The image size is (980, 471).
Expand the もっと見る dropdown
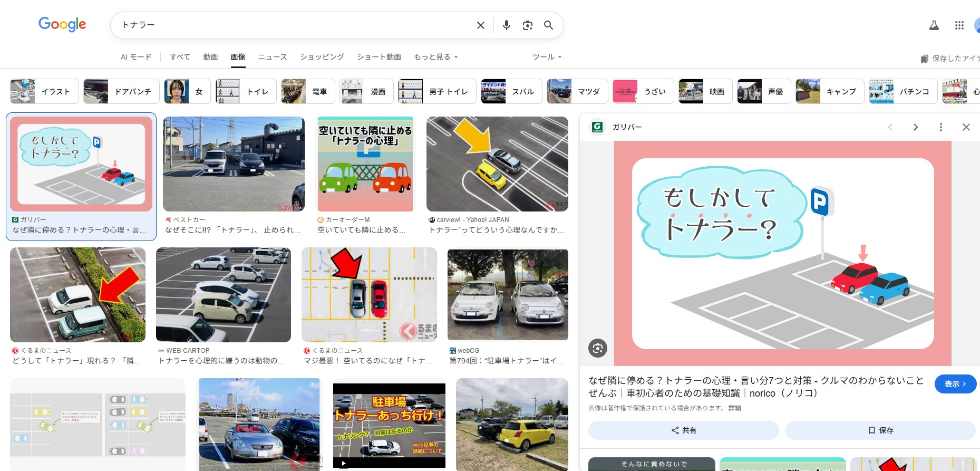click(x=435, y=57)
